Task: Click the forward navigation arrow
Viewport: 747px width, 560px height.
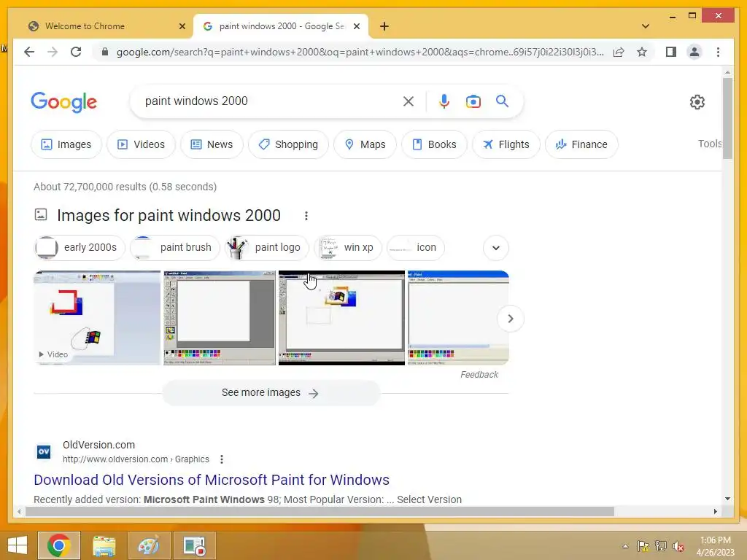Action: click(x=53, y=52)
